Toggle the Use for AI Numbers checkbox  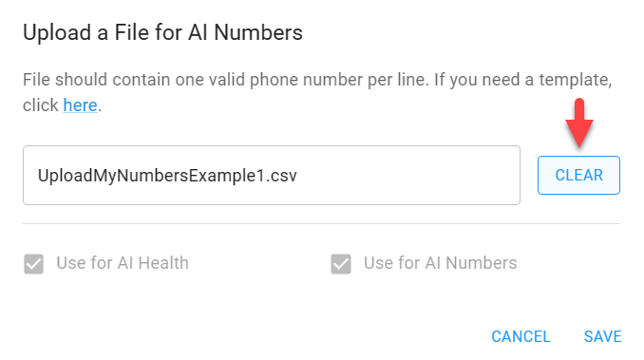pyautogui.click(x=341, y=263)
